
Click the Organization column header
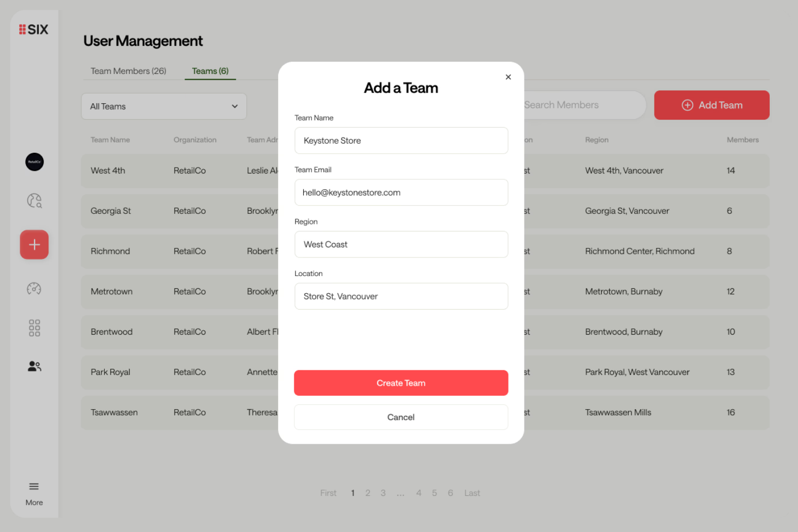195,140
